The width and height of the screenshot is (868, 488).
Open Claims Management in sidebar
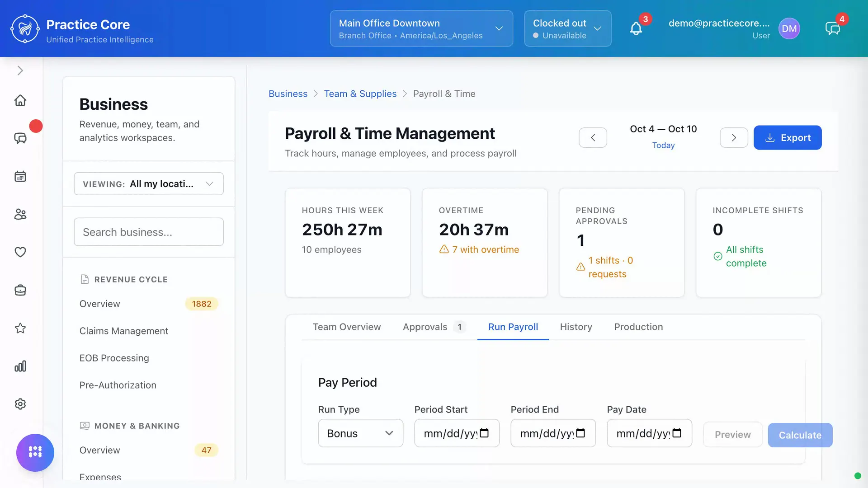(x=124, y=331)
